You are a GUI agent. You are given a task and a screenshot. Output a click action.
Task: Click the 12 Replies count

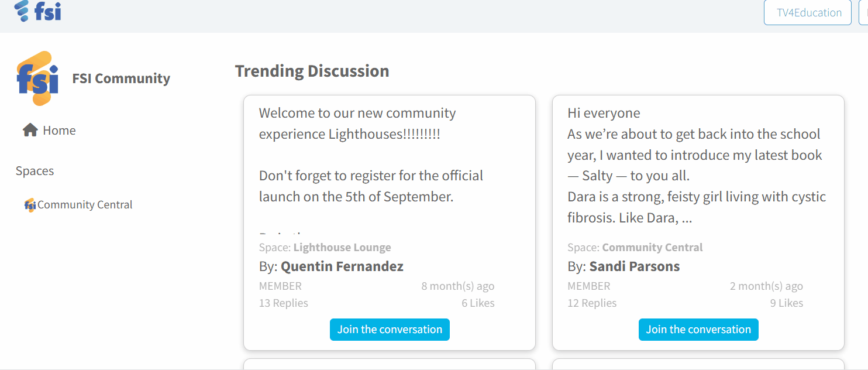(592, 303)
